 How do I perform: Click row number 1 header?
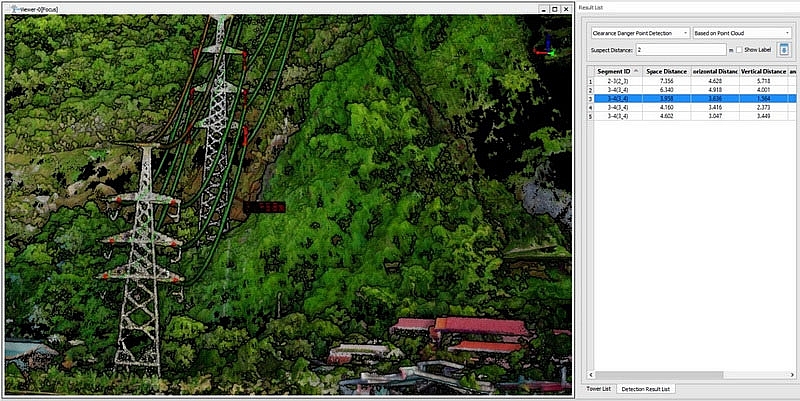point(590,81)
